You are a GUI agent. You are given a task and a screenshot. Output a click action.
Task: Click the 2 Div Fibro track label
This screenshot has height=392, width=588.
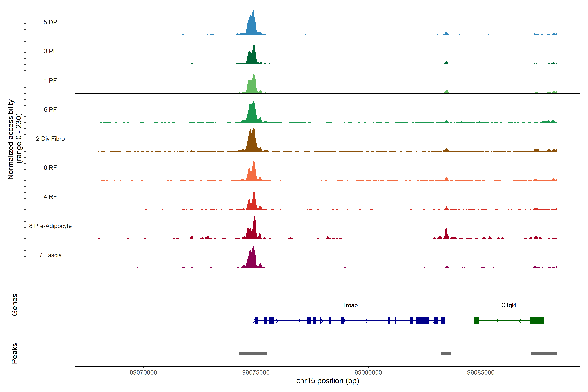pyautogui.click(x=50, y=139)
